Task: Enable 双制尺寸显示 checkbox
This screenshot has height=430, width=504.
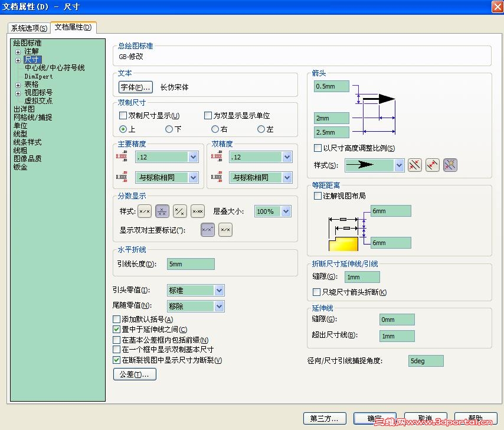Action: point(123,115)
